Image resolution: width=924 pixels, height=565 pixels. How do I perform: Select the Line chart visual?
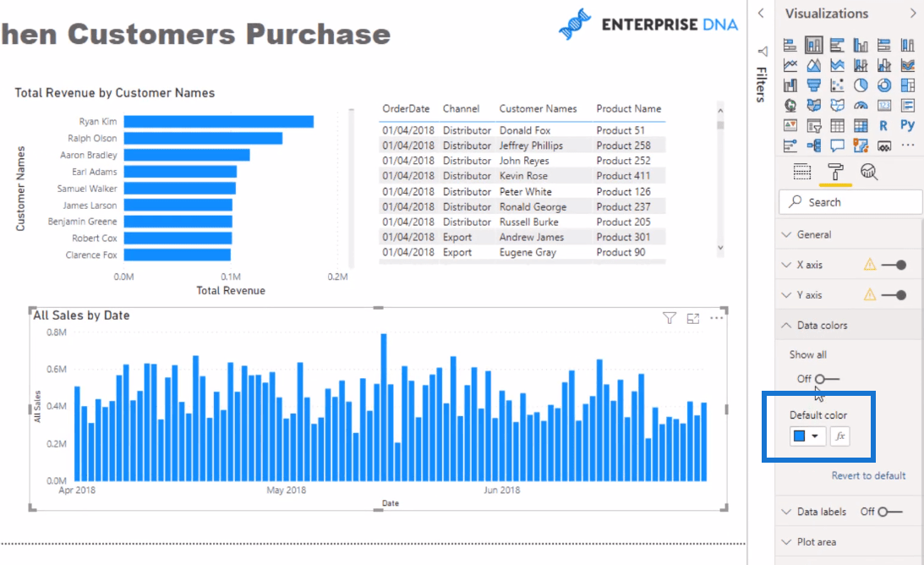coord(790,65)
